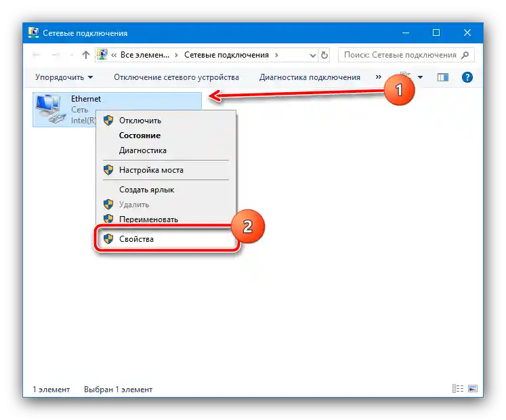This screenshot has width=506, height=420.
Task: Click the search field Поиск: Сетевые подключения
Action: tap(406, 55)
